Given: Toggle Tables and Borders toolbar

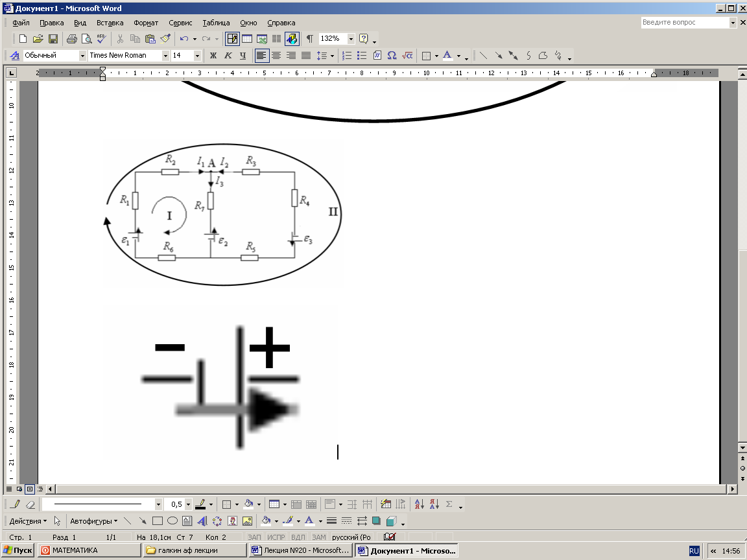Looking at the screenshot, I should (x=232, y=39).
